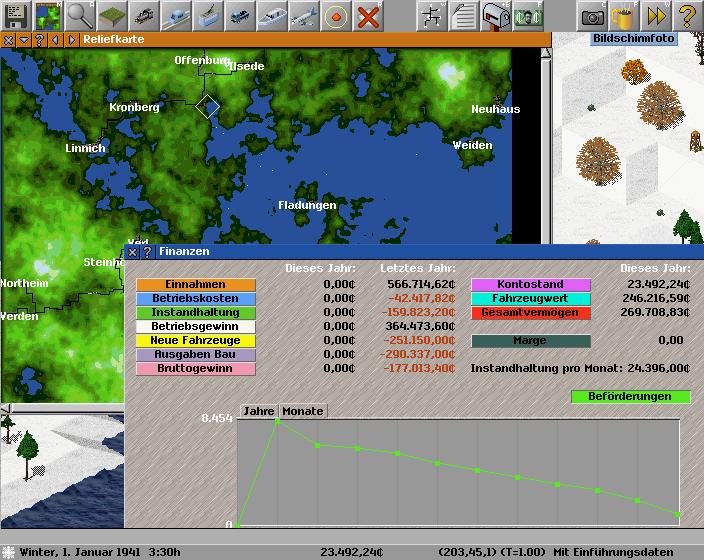Screen dimensions: 704x560
Task: Toggle the Betriebskosten chart series
Action: (195, 299)
